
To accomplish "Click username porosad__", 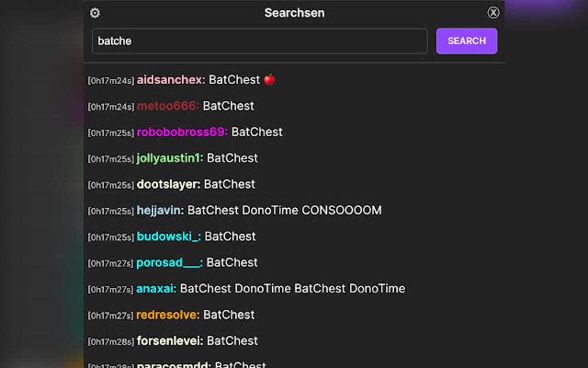I will point(167,262).
